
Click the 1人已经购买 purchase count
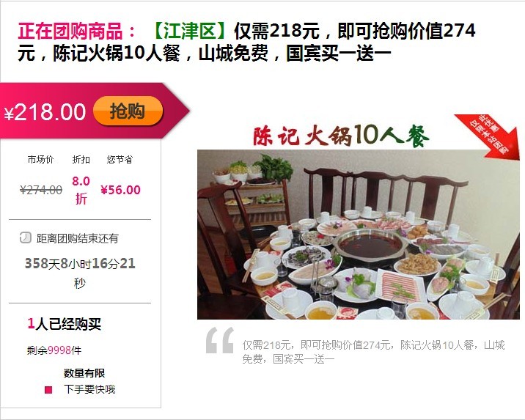click(65, 324)
